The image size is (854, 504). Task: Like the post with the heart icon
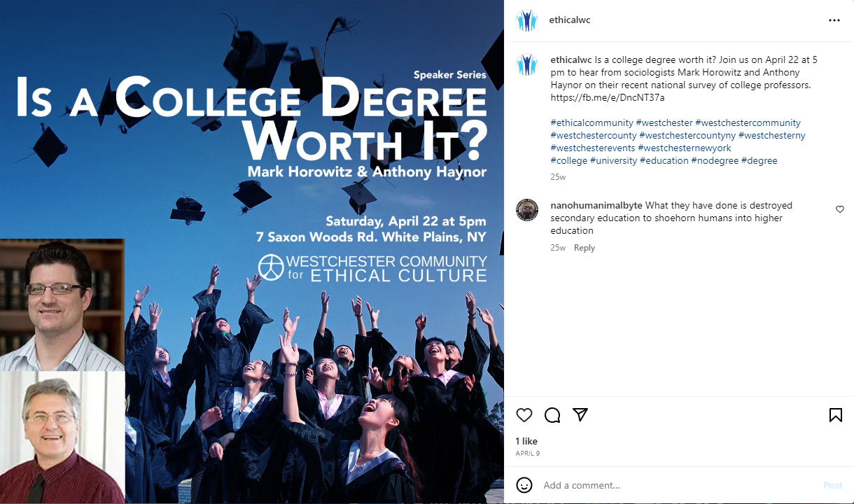tap(524, 415)
